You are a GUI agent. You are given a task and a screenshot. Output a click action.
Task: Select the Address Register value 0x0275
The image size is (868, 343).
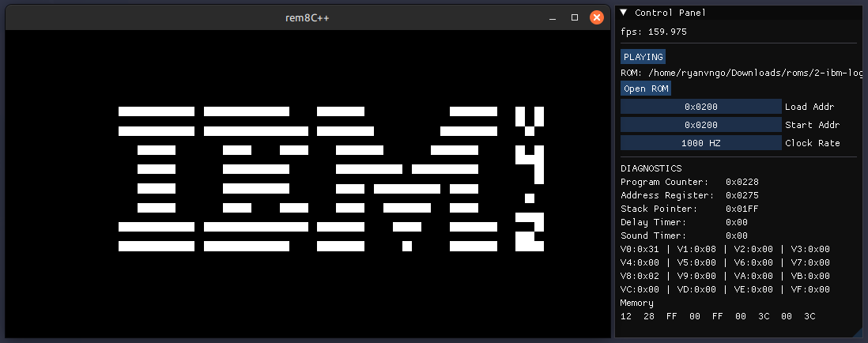[742, 195]
